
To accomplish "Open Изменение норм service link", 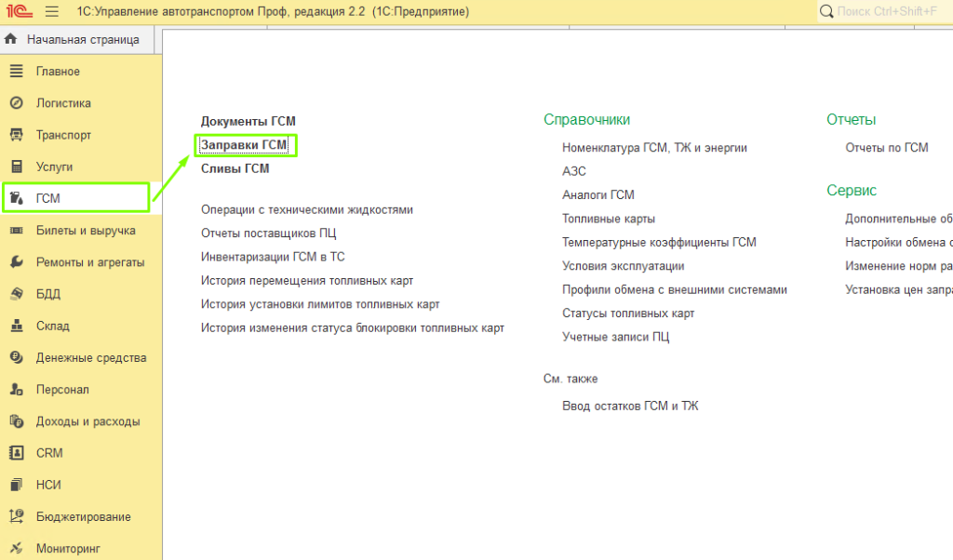I will coord(899,266).
